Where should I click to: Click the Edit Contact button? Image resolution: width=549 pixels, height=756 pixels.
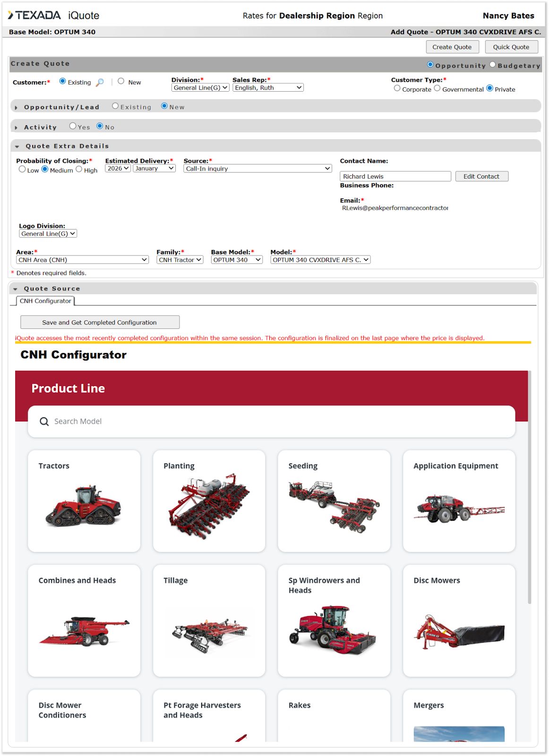(x=481, y=176)
